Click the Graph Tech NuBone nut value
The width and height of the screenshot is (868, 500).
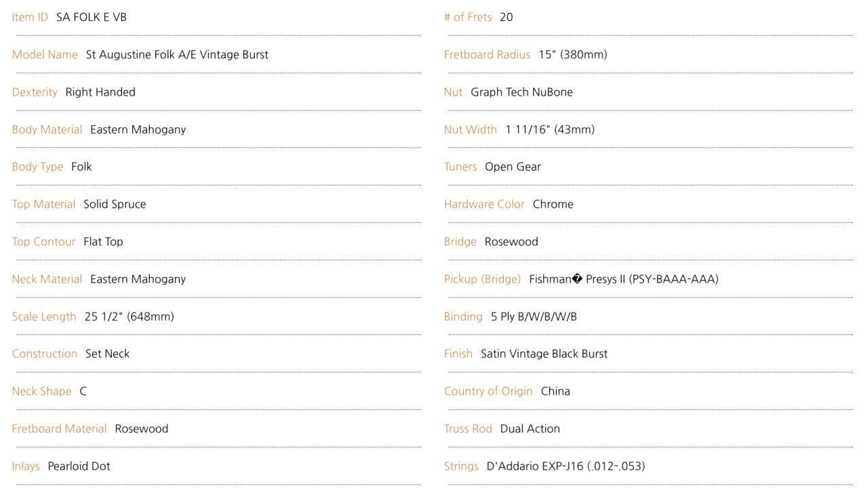521,92
